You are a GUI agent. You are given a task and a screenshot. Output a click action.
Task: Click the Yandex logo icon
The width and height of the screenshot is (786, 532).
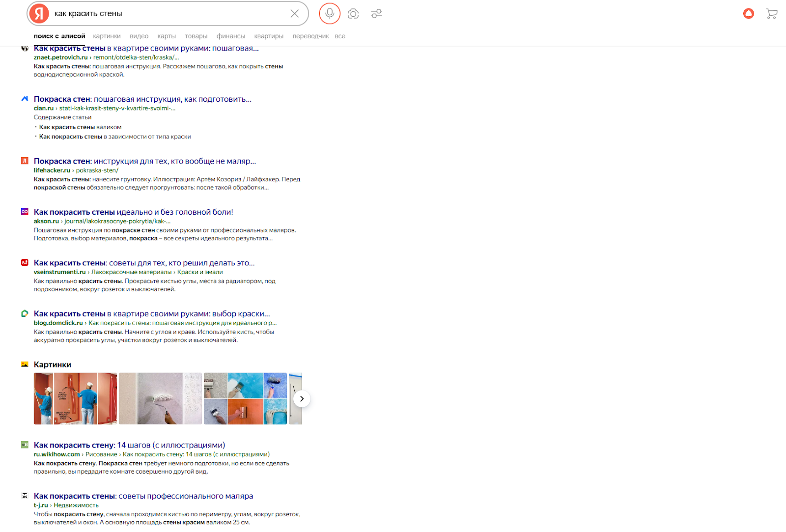[x=39, y=14]
